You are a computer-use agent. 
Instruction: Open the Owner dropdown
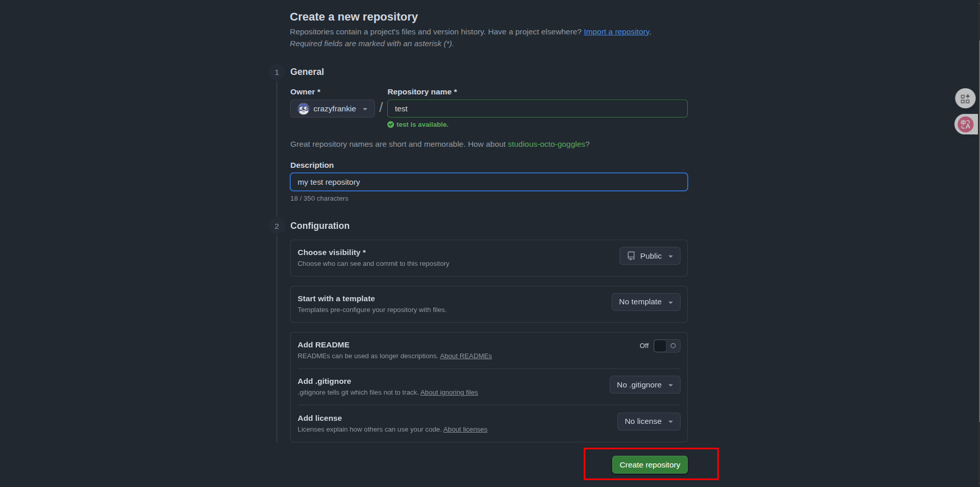pos(332,109)
